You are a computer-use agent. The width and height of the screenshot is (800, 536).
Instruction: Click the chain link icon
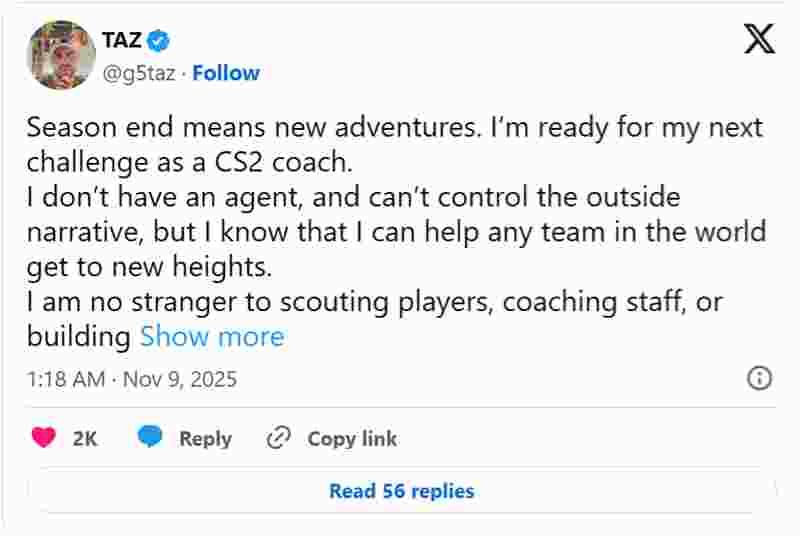click(278, 438)
